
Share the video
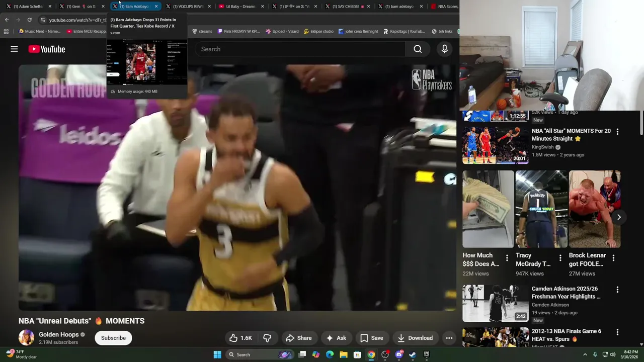[x=298, y=338]
